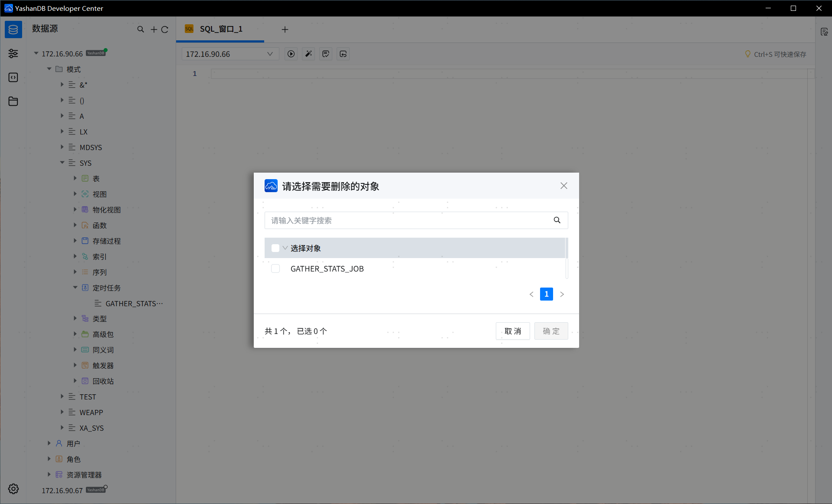Click the 确定 button
The image size is (832, 504).
(551, 331)
